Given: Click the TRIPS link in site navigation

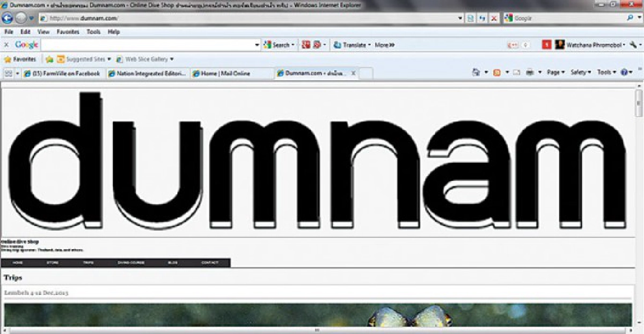Looking at the screenshot, I should pyautogui.click(x=88, y=263).
